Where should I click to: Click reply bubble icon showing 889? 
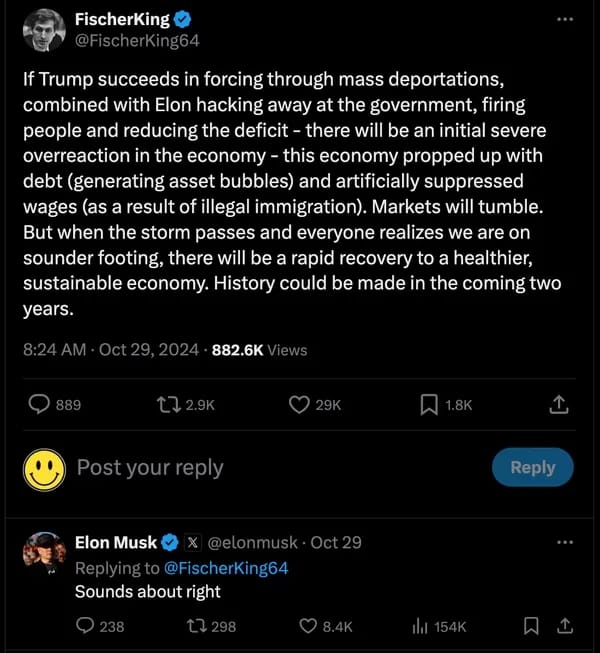tap(40, 404)
